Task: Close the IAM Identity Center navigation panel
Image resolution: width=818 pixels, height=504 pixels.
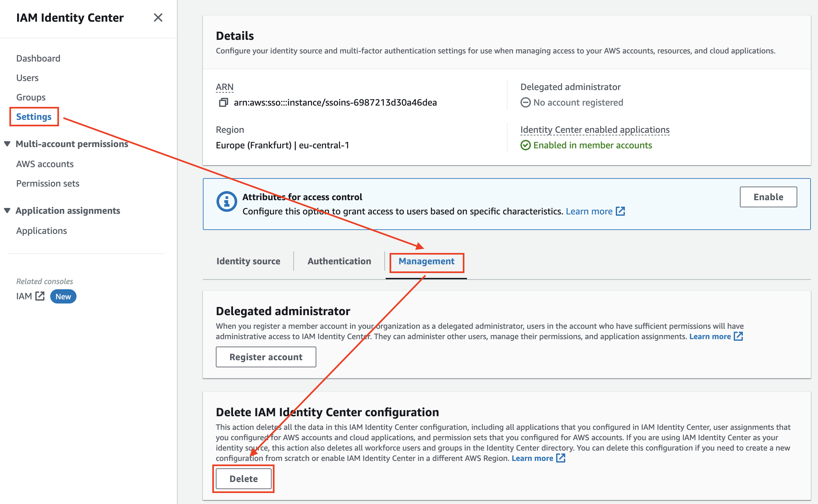Action: coord(158,17)
